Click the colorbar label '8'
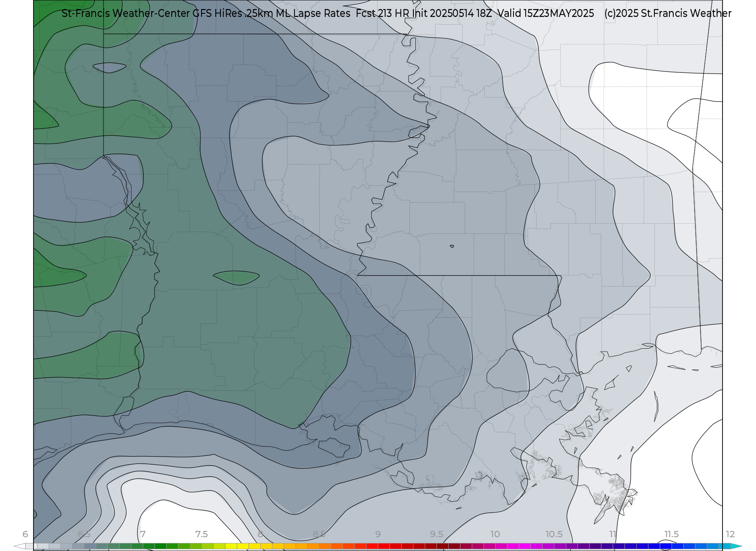 [260, 534]
